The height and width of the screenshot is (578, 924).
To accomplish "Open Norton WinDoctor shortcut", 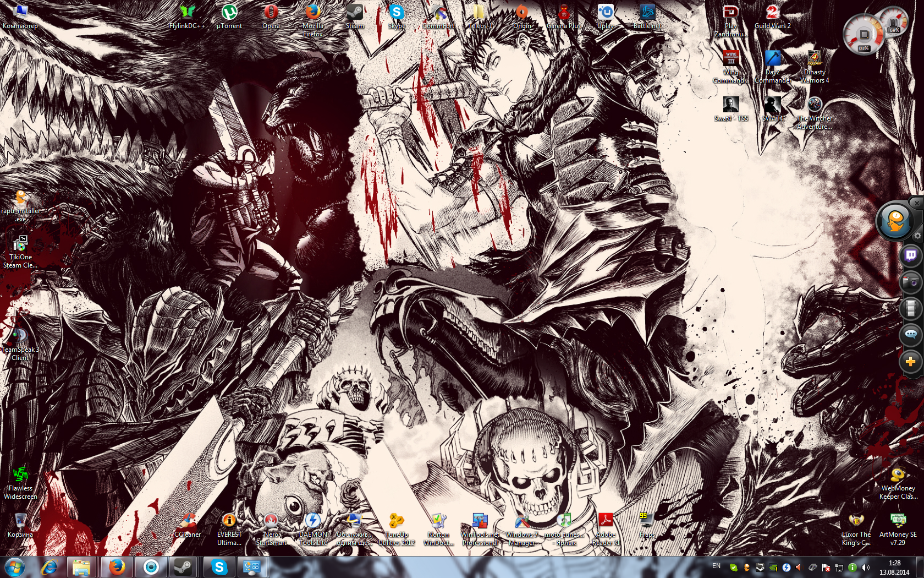I will click(x=438, y=529).
